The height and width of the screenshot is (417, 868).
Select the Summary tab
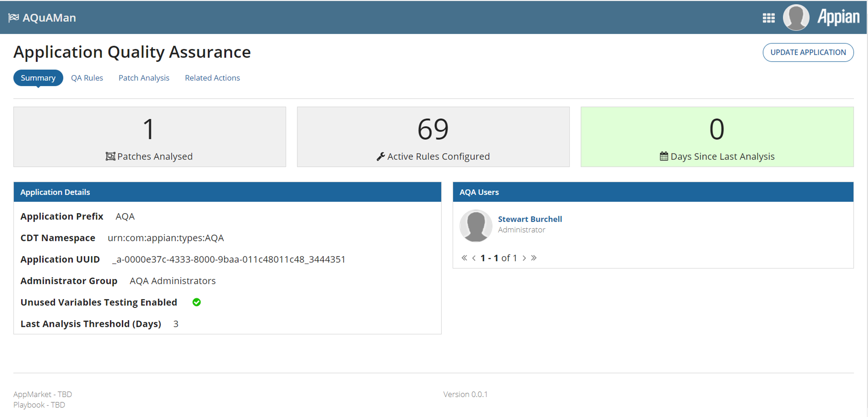pyautogui.click(x=38, y=78)
